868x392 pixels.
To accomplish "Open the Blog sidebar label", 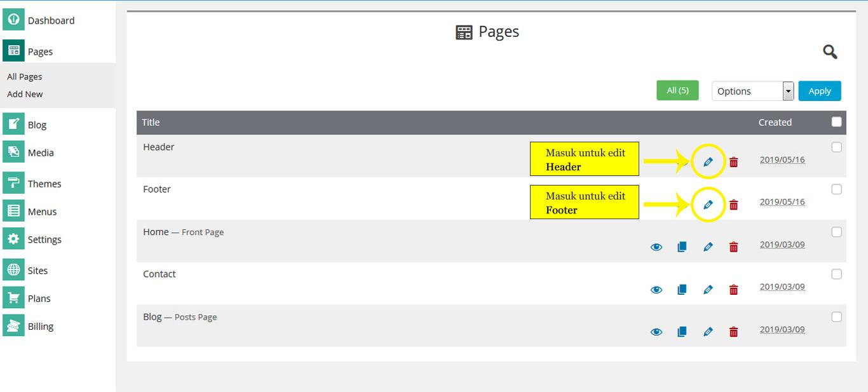I will (x=37, y=125).
